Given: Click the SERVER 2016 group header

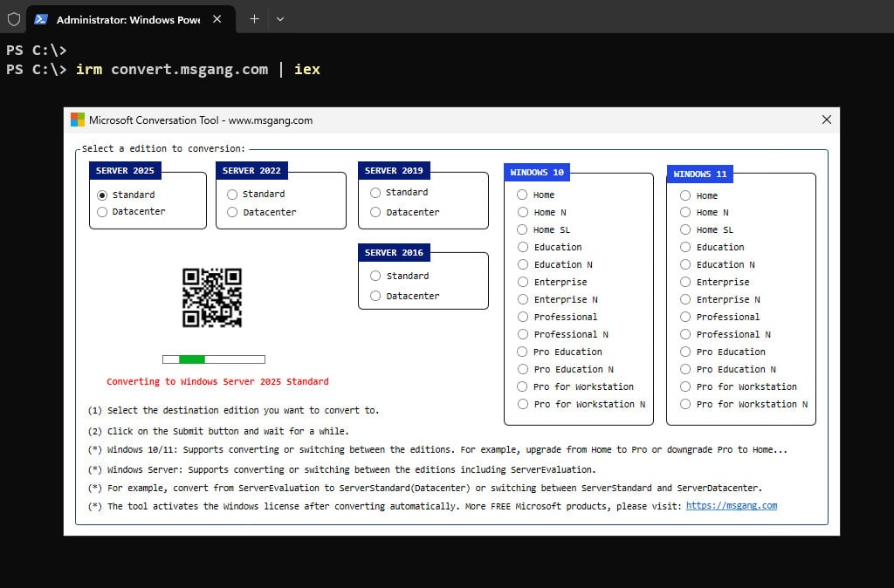Looking at the screenshot, I should pos(394,252).
